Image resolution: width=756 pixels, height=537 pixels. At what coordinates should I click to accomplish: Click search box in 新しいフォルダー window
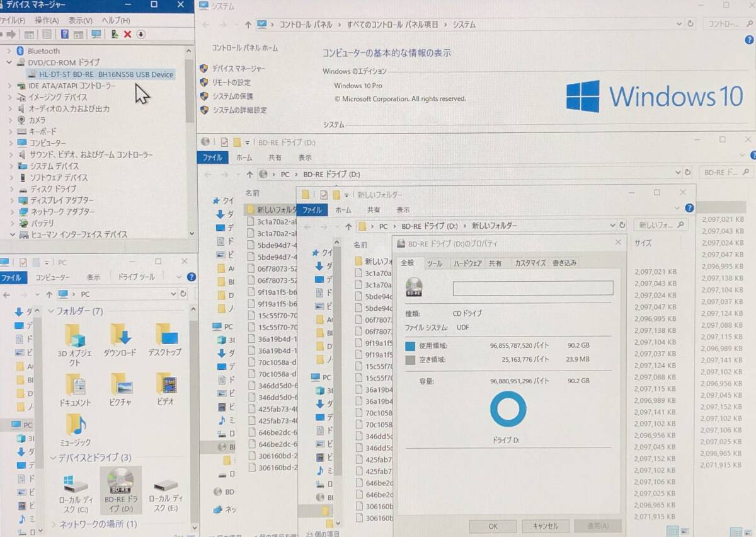660,225
